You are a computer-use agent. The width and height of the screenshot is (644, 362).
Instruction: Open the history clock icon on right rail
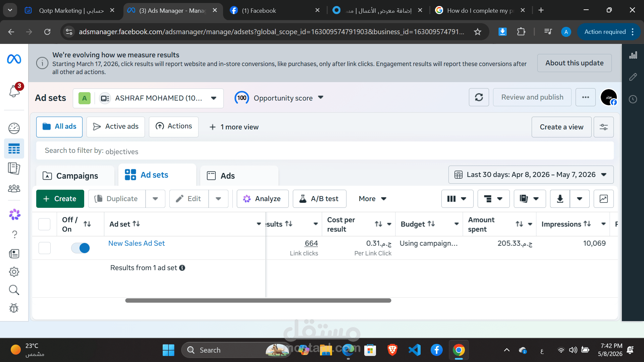pos(633,99)
